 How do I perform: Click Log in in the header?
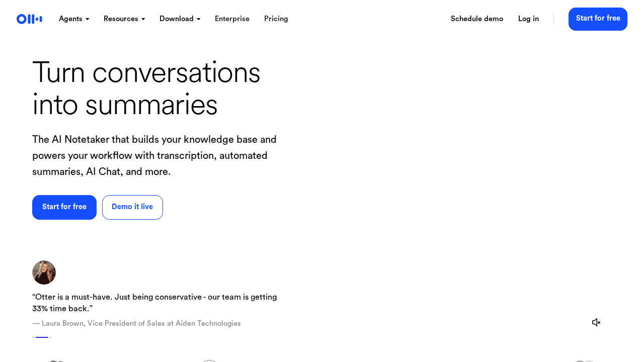(528, 19)
